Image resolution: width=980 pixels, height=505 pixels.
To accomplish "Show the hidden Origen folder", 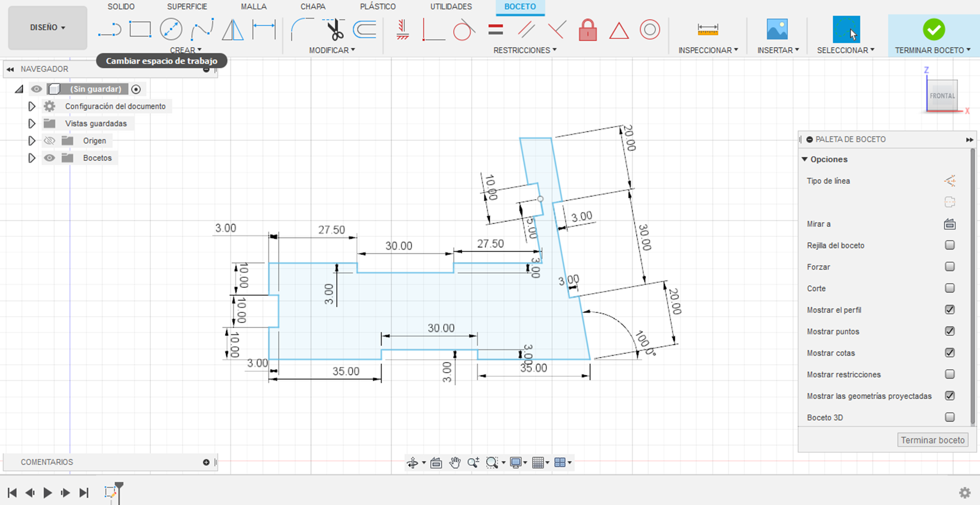I will point(49,141).
